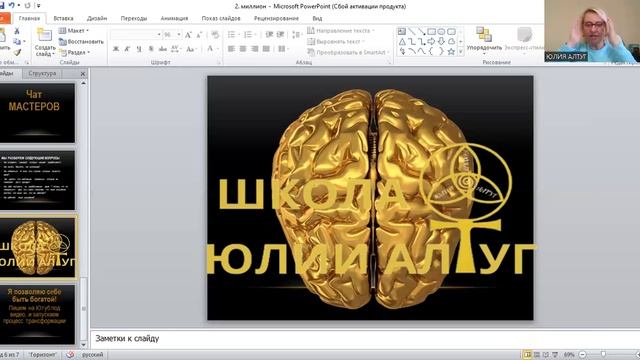Click the Cut scissors icon
Image resolution: width=640 pixels, height=360 pixels.
pos(17,31)
